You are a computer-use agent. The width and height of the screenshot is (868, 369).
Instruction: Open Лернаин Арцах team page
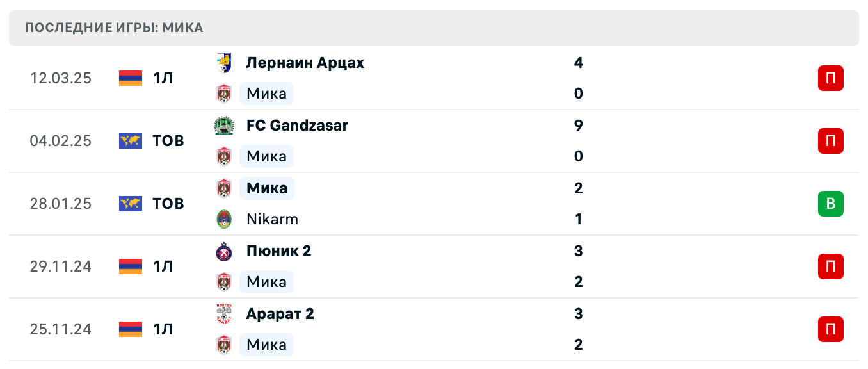click(x=305, y=63)
